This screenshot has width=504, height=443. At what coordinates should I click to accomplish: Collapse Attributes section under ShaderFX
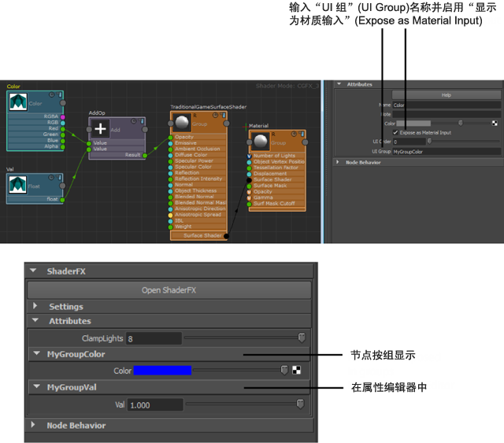coord(35,320)
